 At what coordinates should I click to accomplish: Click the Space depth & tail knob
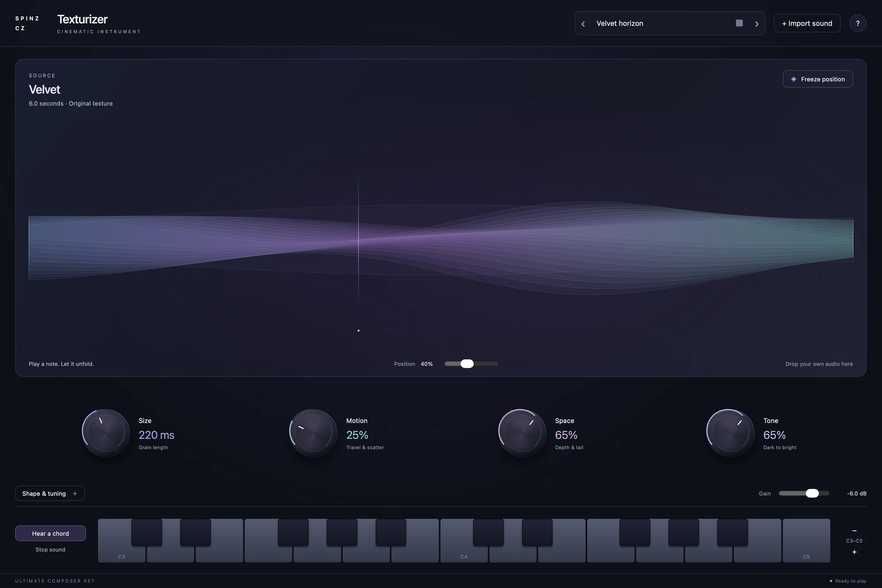tap(522, 433)
